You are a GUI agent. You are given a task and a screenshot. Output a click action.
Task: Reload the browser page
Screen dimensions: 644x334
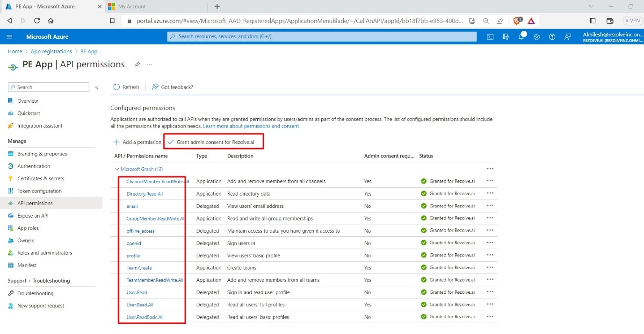point(37,21)
